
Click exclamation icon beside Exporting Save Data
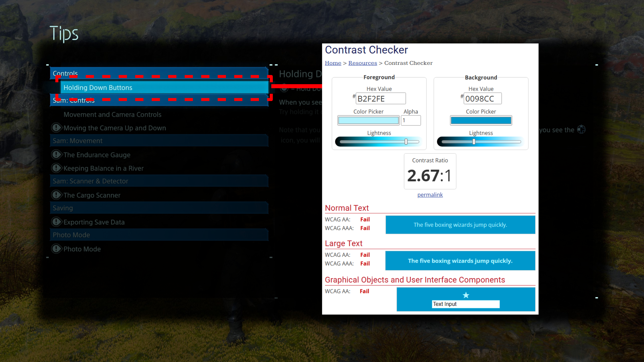click(x=56, y=222)
